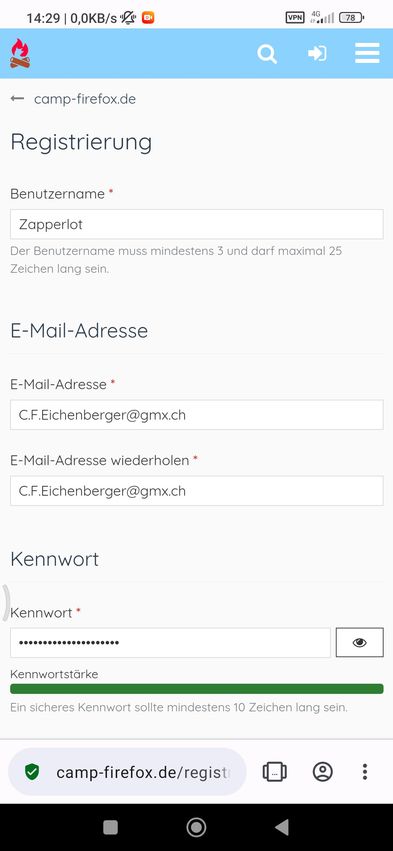Tap the Android recent apps square

(x=110, y=827)
